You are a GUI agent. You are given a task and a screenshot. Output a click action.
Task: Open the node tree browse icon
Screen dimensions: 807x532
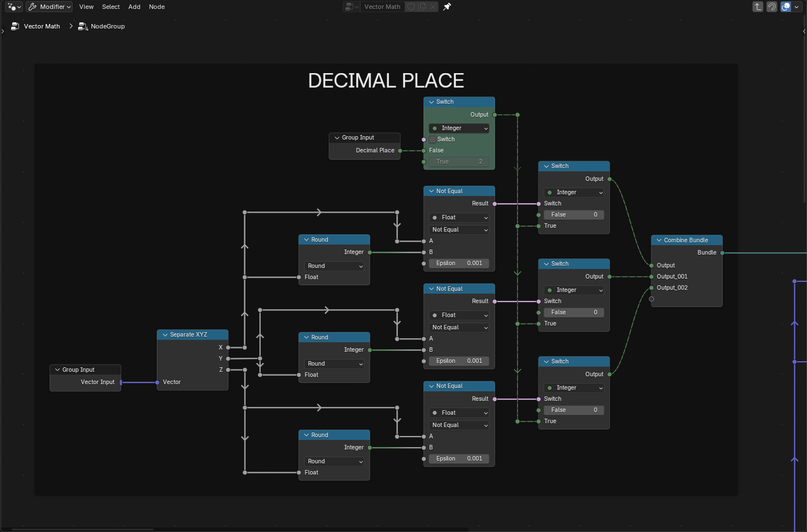pyautogui.click(x=352, y=7)
